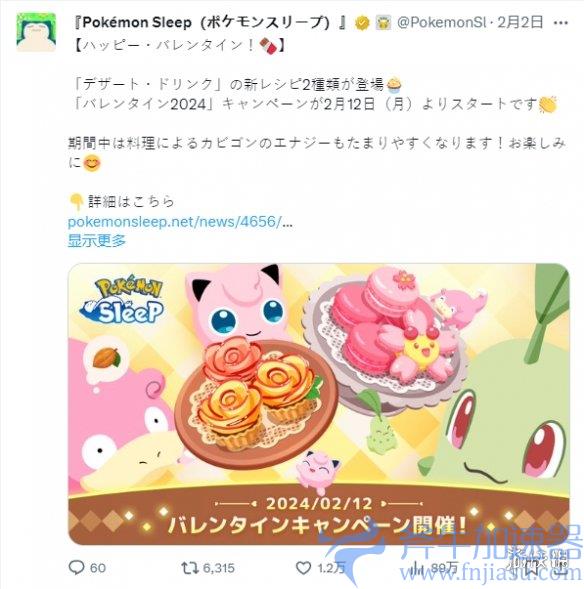Open the 2月2日 timestamp link
Viewport: 584px width, 589px height.
click(520, 23)
